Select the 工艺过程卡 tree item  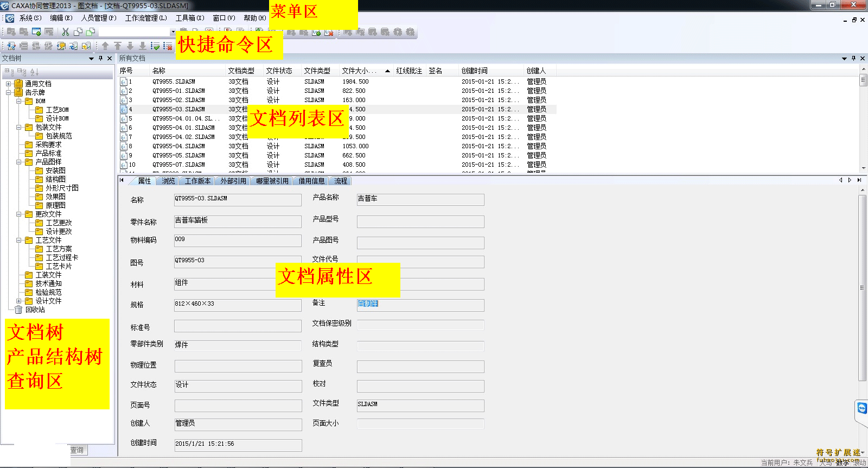tap(62, 257)
